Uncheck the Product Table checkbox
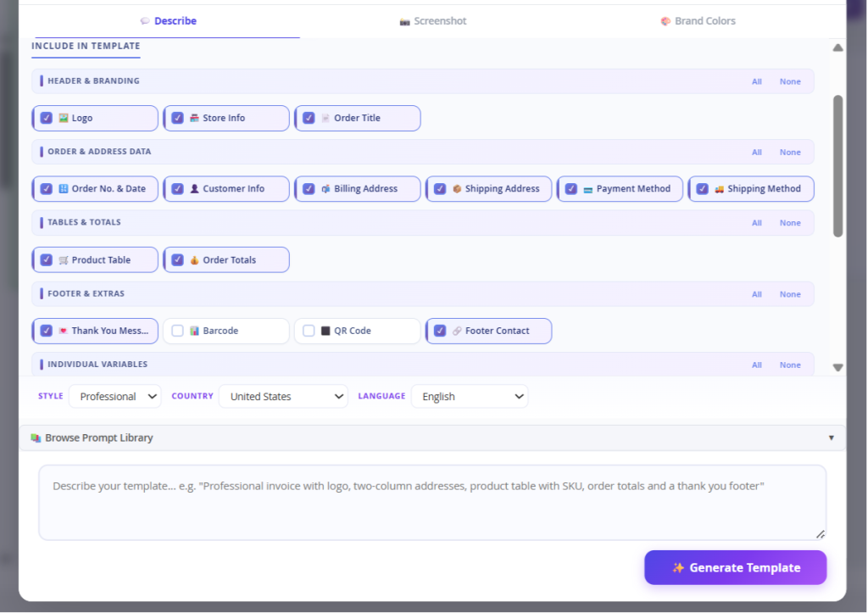868x613 pixels. 47,259
